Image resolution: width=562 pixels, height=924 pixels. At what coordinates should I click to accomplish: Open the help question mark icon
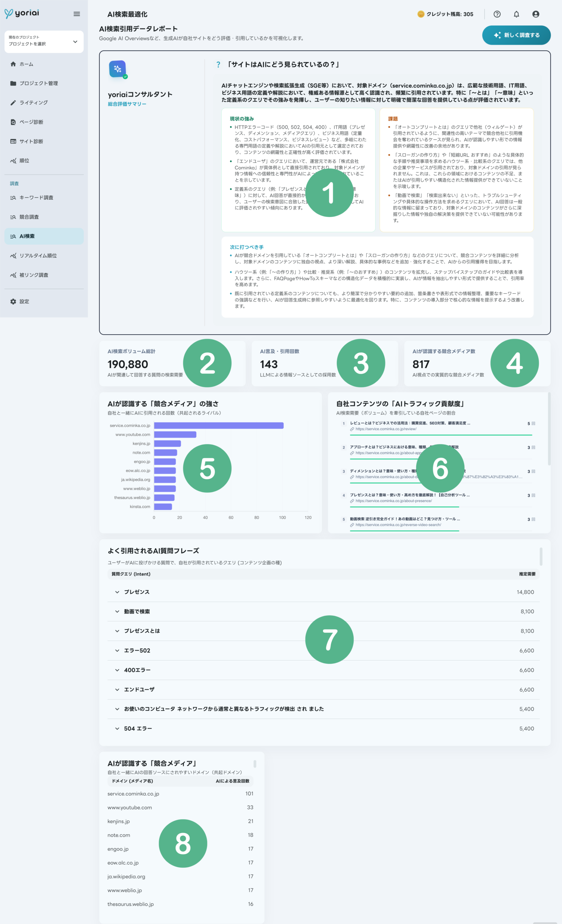tap(497, 14)
